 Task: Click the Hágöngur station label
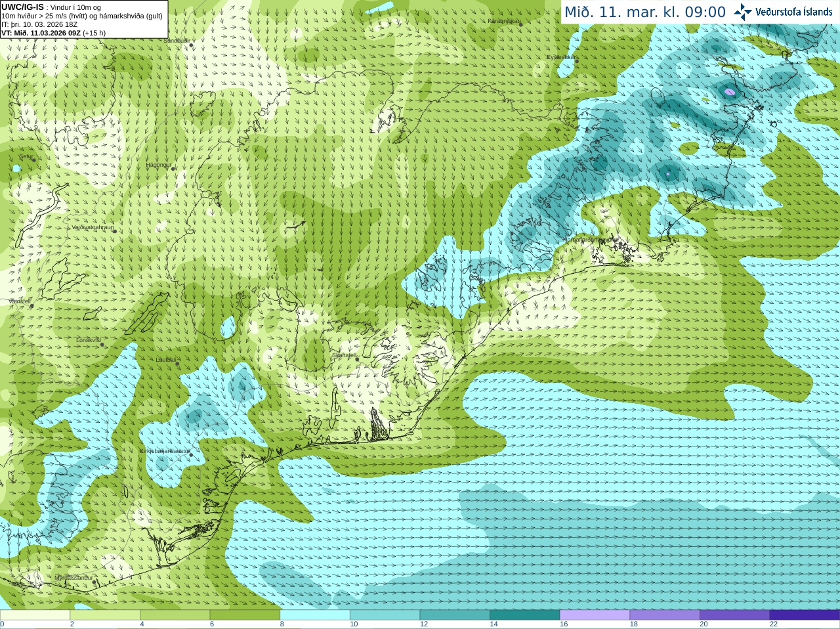158,165
